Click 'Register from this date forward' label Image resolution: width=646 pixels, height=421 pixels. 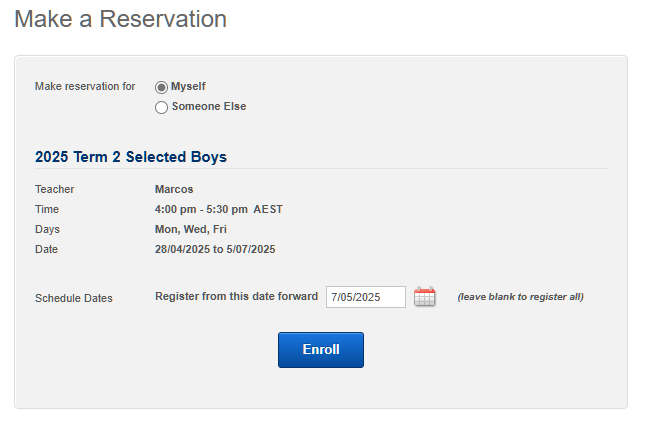coord(236,296)
